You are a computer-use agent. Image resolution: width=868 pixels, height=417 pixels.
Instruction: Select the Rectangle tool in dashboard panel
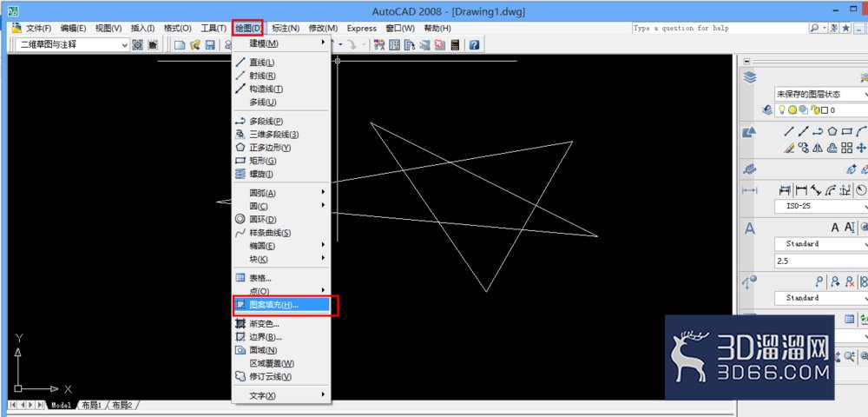[846, 131]
